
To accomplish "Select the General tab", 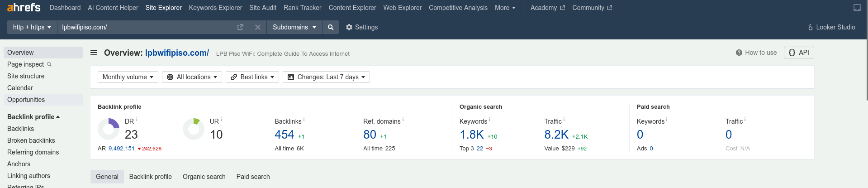I will 107,177.
